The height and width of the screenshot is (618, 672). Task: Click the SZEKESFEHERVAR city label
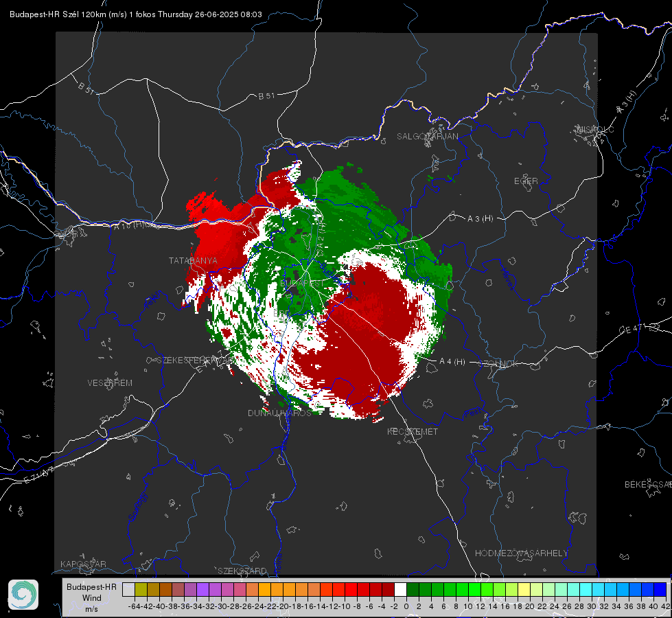tap(195, 360)
